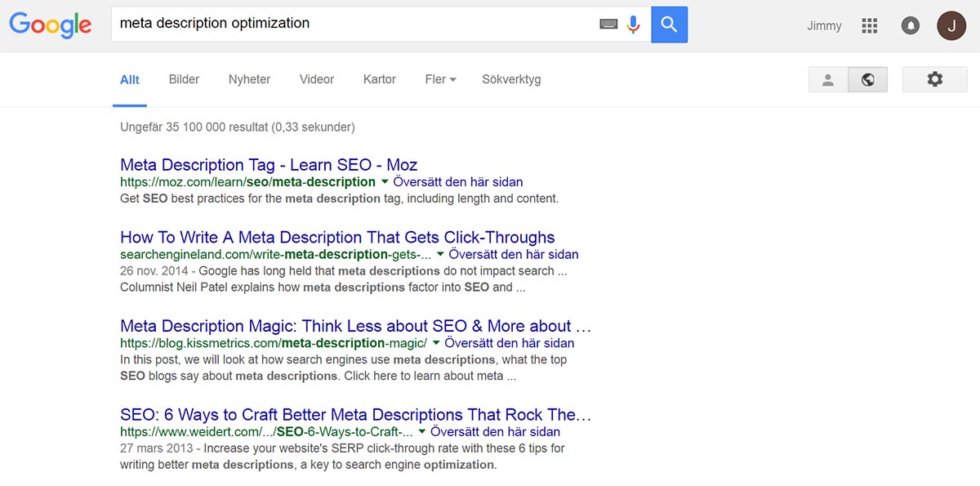Click the Google logo

tap(50, 25)
